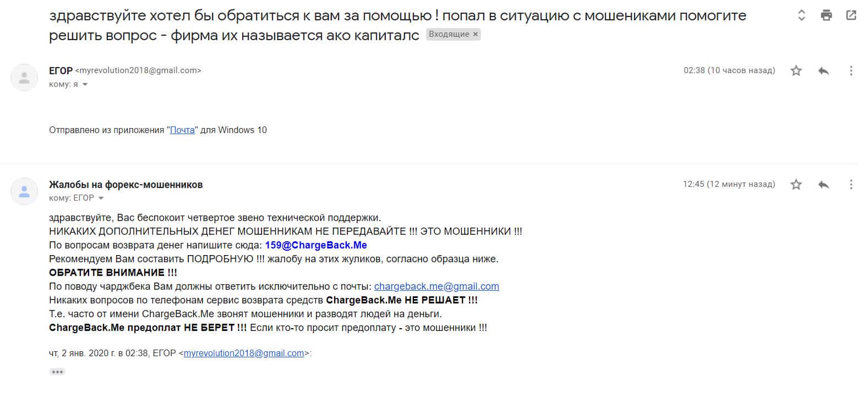Open more options for ЕГОР's message
868x398 pixels.
(851, 71)
